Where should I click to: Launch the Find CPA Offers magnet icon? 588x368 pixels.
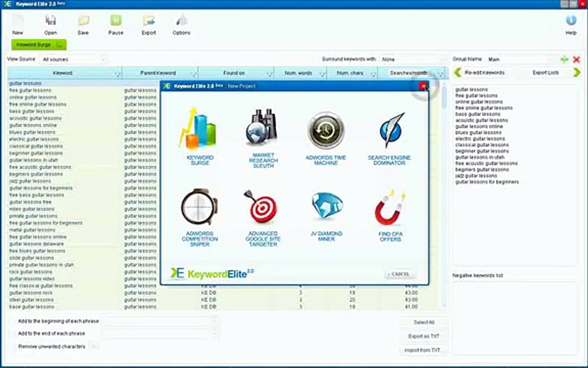click(390, 208)
